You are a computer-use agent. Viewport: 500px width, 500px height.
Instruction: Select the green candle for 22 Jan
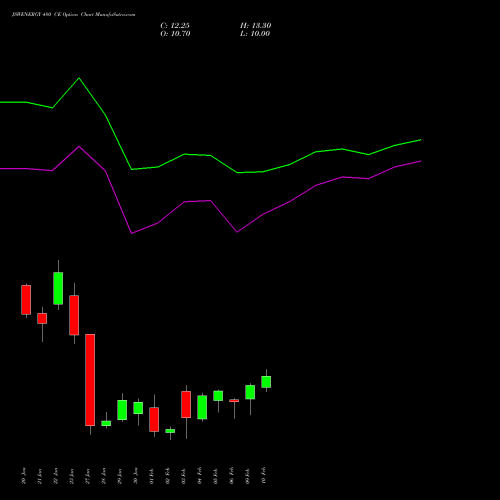click(58, 288)
